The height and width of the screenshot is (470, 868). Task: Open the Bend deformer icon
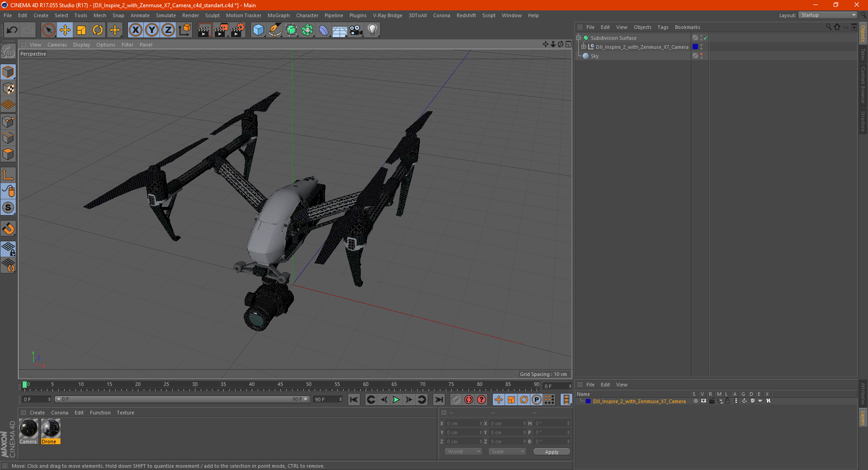point(324,30)
